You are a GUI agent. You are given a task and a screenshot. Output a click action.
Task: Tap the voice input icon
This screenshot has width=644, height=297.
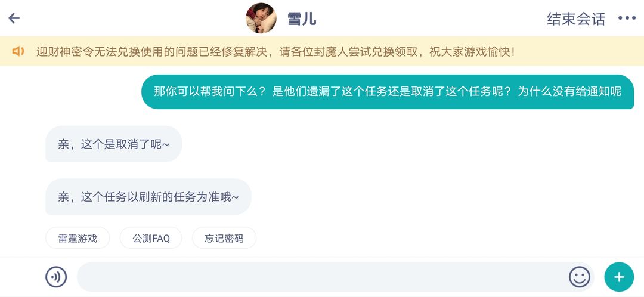[56, 277]
